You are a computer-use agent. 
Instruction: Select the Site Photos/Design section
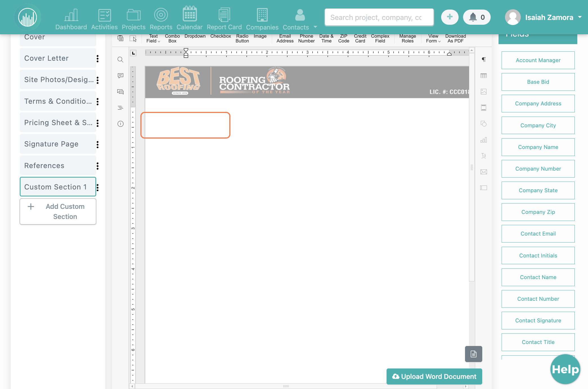click(x=58, y=80)
